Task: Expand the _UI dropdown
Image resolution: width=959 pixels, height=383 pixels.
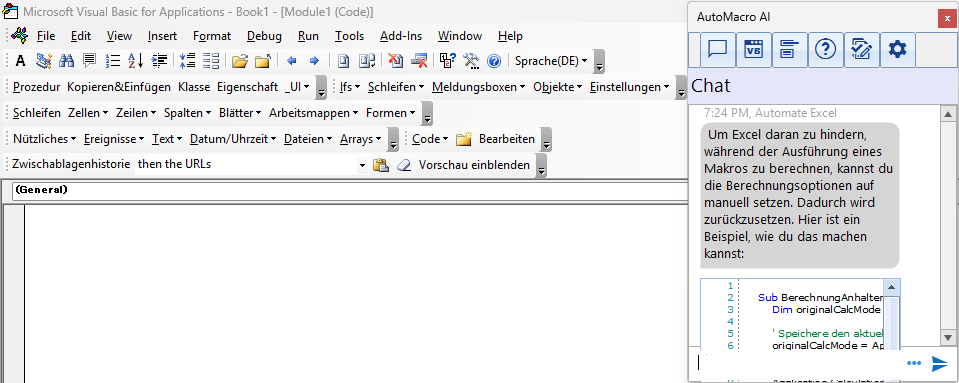Action: [297, 87]
